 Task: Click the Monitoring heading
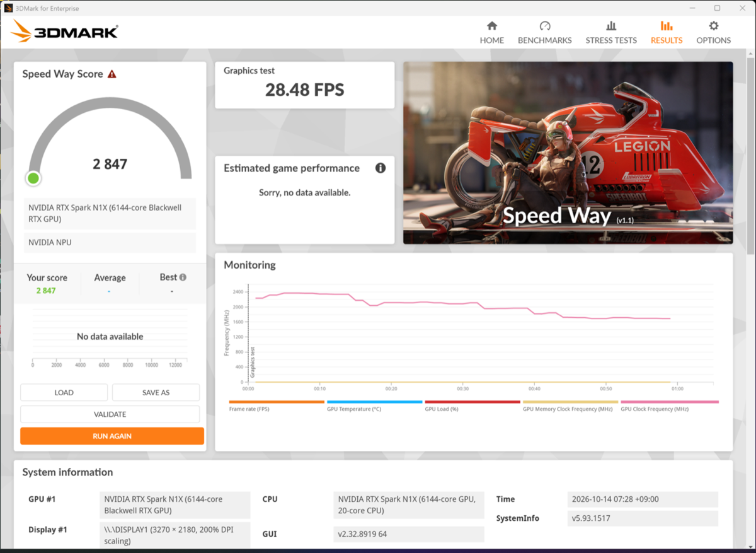tap(249, 265)
